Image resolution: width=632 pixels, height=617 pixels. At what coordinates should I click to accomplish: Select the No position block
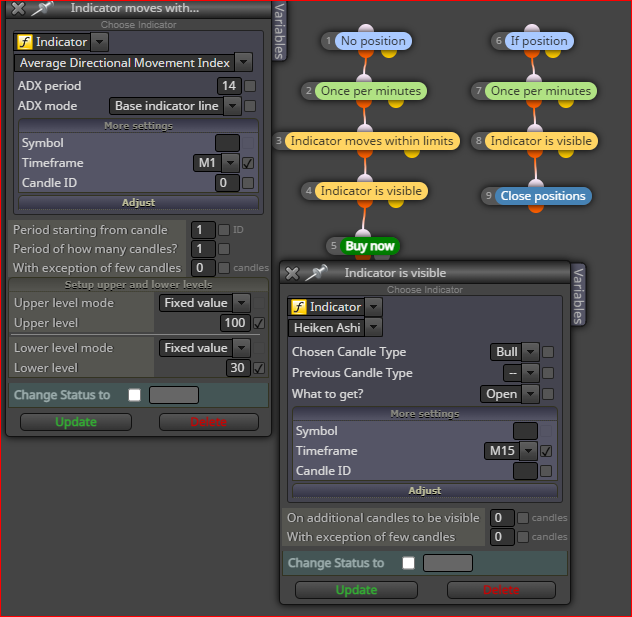click(x=373, y=41)
